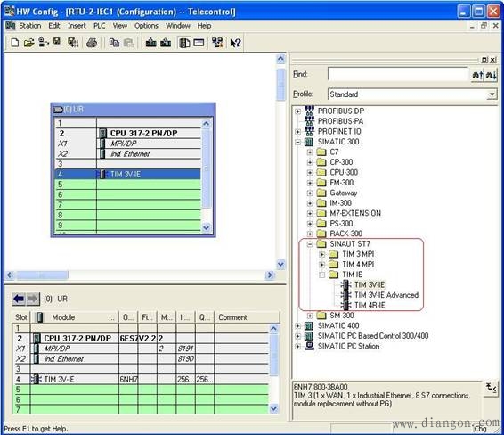Screen dimensions: 504x435
Task: Open the Window menu
Action: [x=178, y=26]
